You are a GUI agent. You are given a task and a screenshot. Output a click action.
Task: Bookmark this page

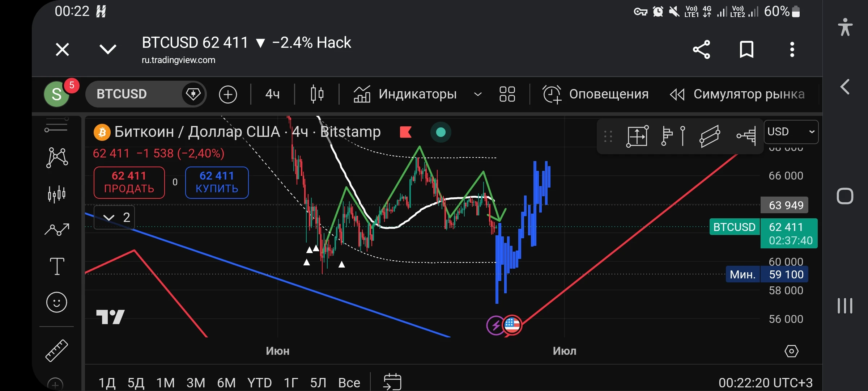coord(746,49)
